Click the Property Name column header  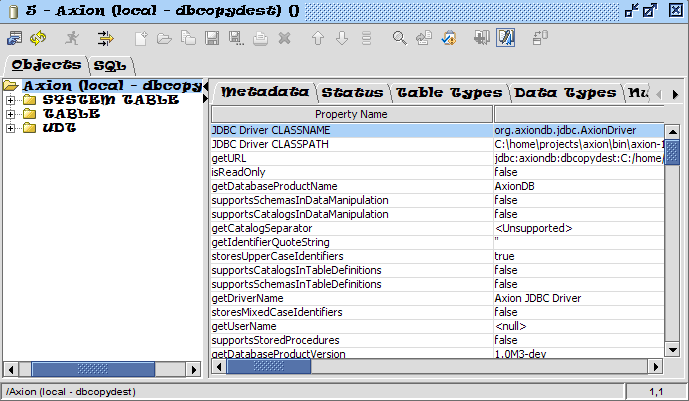350,115
